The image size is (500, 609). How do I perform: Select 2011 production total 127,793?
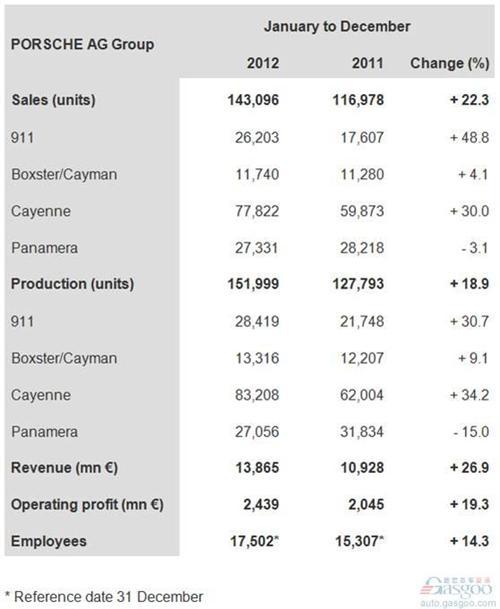(358, 284)
